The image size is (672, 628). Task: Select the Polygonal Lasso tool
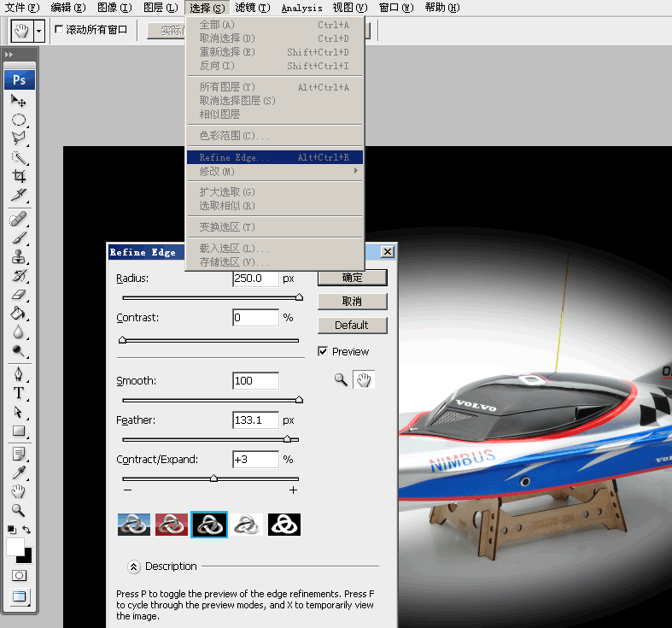18,138
